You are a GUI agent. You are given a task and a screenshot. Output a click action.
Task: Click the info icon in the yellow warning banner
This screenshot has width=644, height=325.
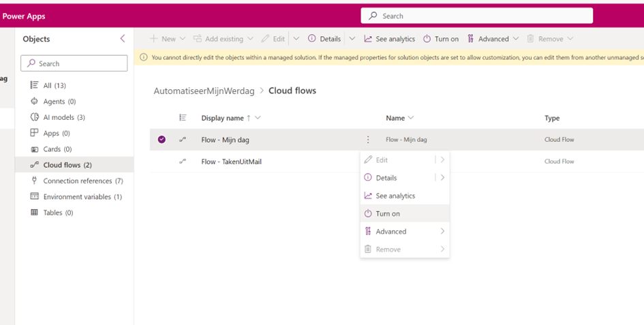click(143, 57)
